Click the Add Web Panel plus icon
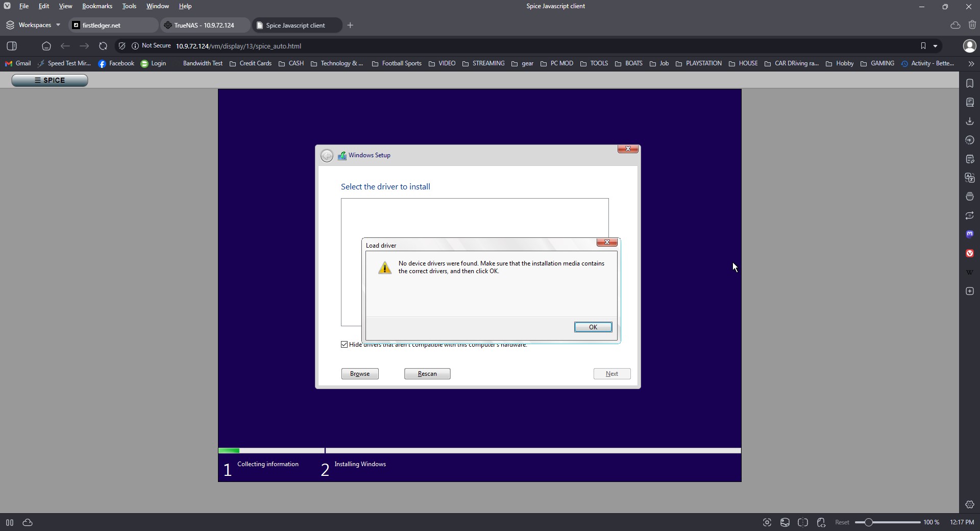980x531 pixels. 970,291
